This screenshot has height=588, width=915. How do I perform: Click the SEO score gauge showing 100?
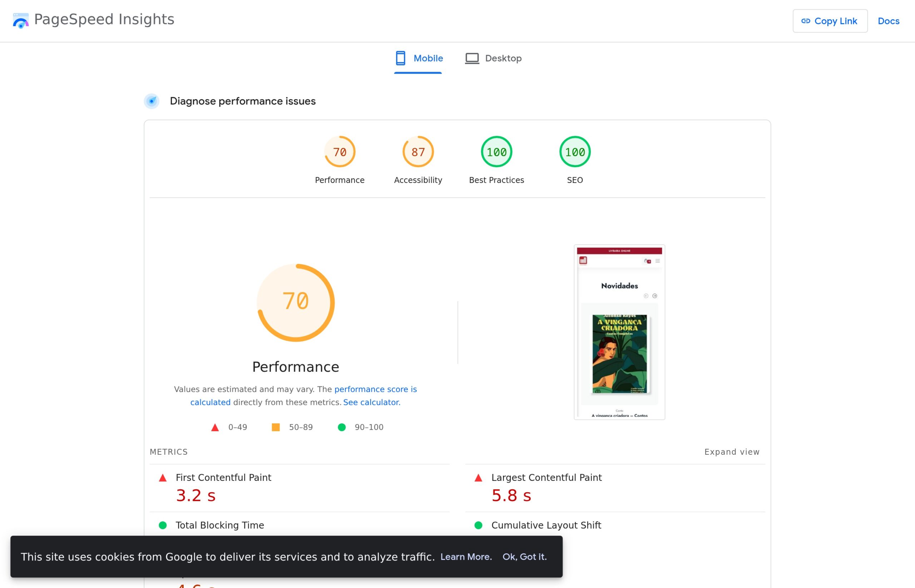point(575,151)
